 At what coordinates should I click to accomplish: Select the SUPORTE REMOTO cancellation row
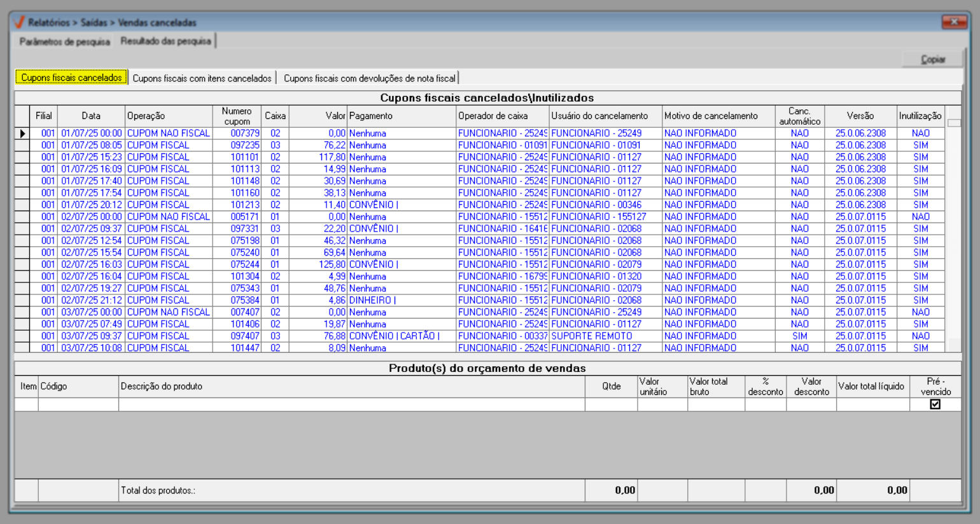(591, 336)
